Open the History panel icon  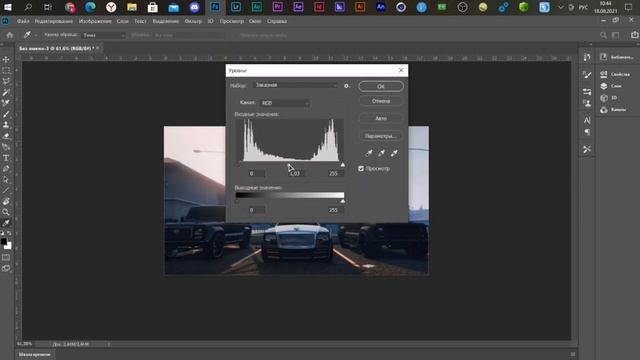(587, 57)
